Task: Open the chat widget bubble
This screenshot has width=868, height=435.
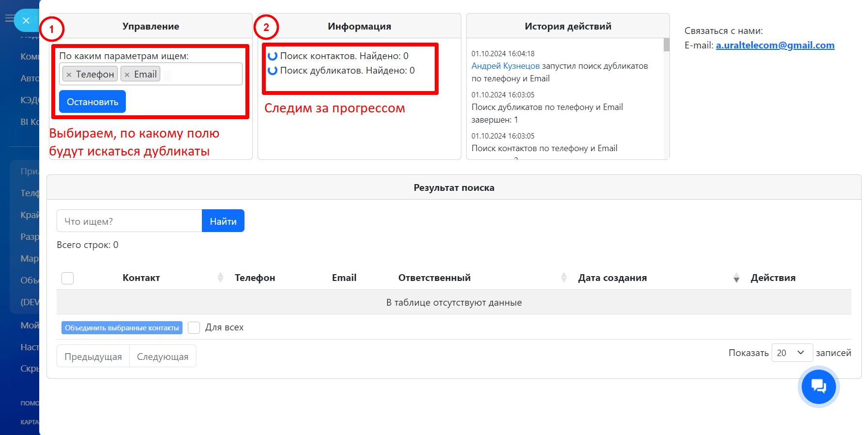Action: [x=818, y=387]
